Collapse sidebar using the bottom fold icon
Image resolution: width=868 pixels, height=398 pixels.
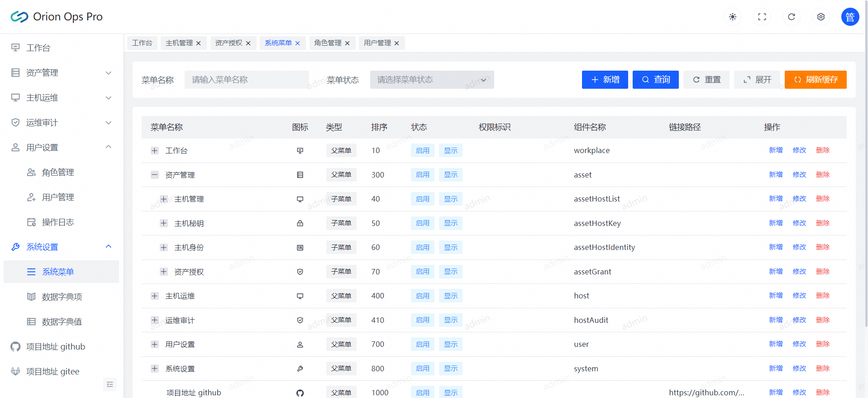coord(110,384)
